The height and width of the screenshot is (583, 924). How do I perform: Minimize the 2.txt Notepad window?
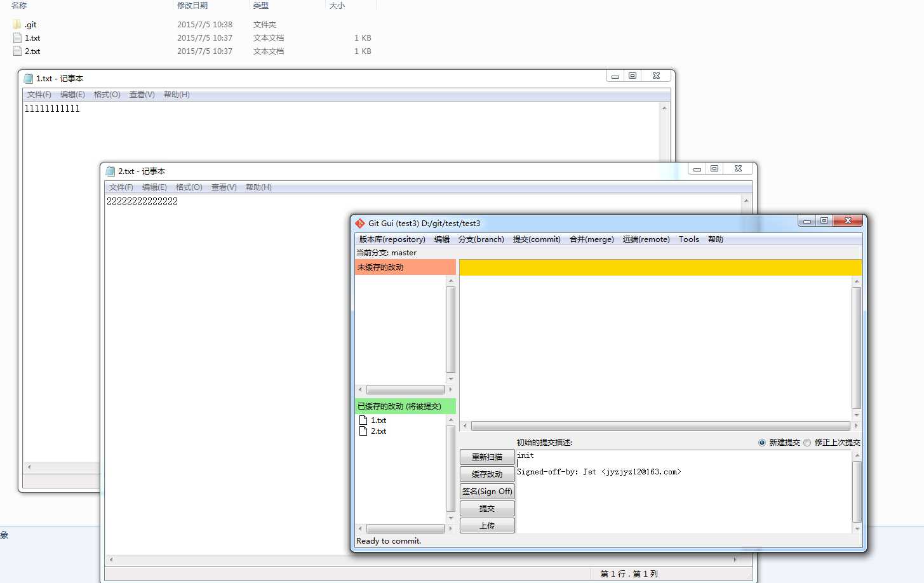[x=697, y=169]
